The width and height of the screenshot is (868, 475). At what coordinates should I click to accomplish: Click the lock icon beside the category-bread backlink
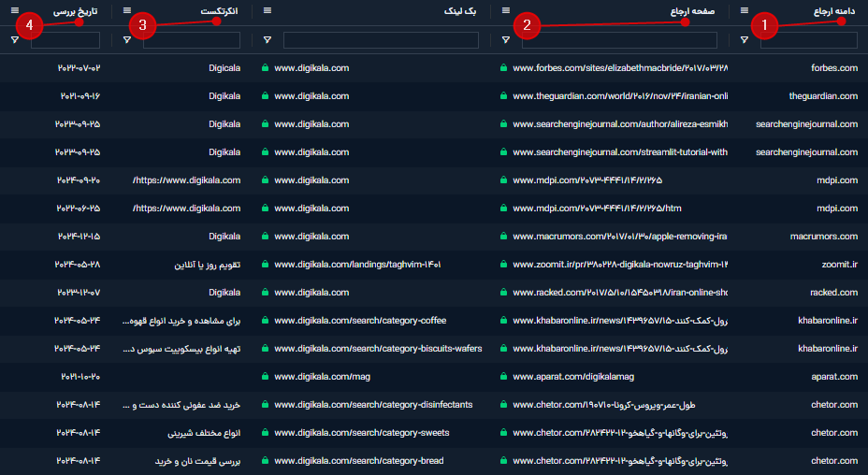coord(265,461)
